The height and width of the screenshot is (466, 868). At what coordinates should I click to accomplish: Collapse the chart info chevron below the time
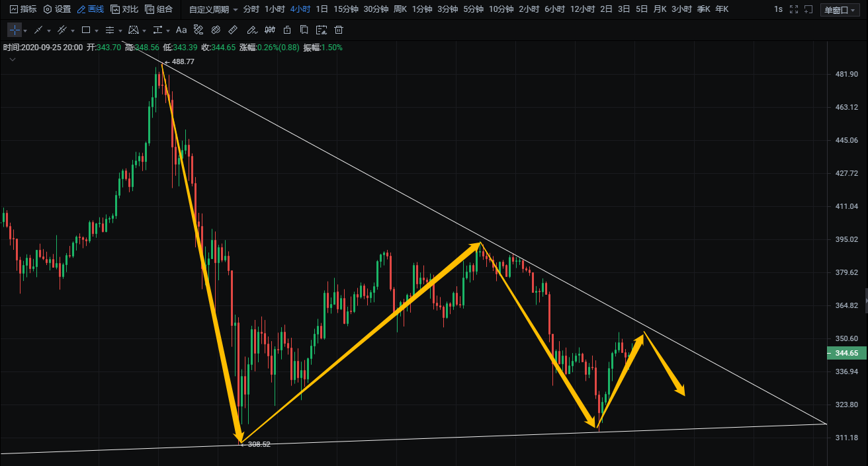coord(13,59)
